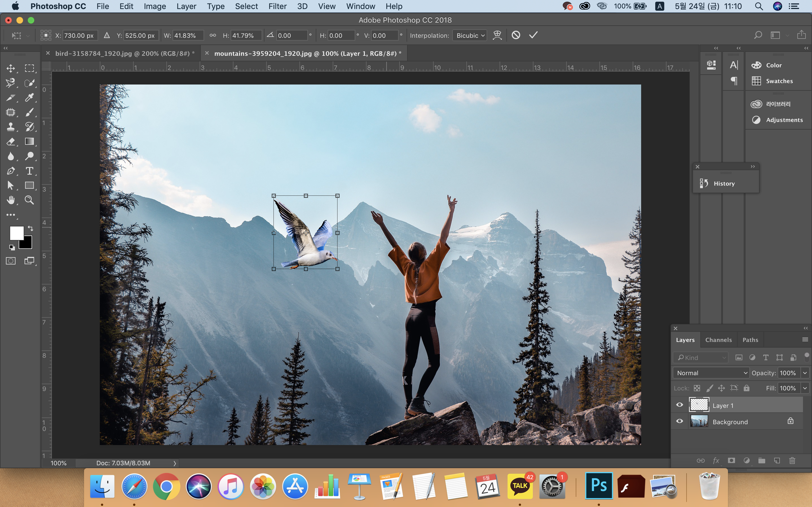Commit the transform with checkmark
The width and height of the screenshot is (812, 507).
pos(533,35)
